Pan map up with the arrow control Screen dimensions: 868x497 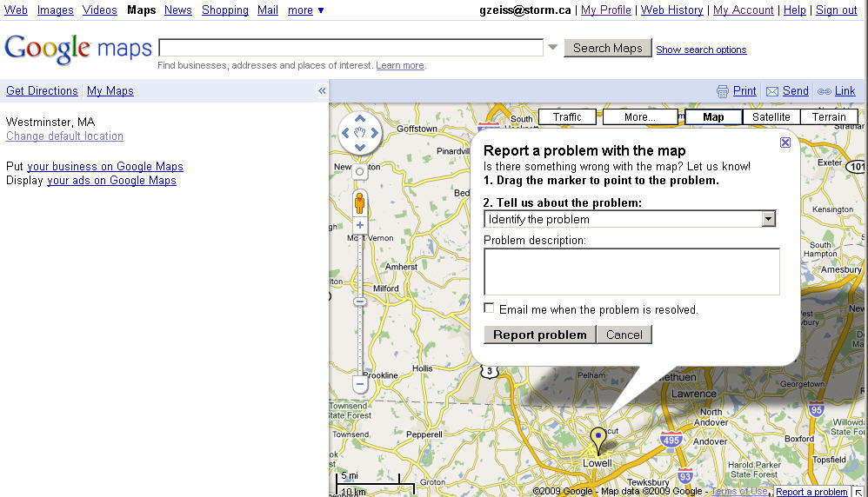360,119
